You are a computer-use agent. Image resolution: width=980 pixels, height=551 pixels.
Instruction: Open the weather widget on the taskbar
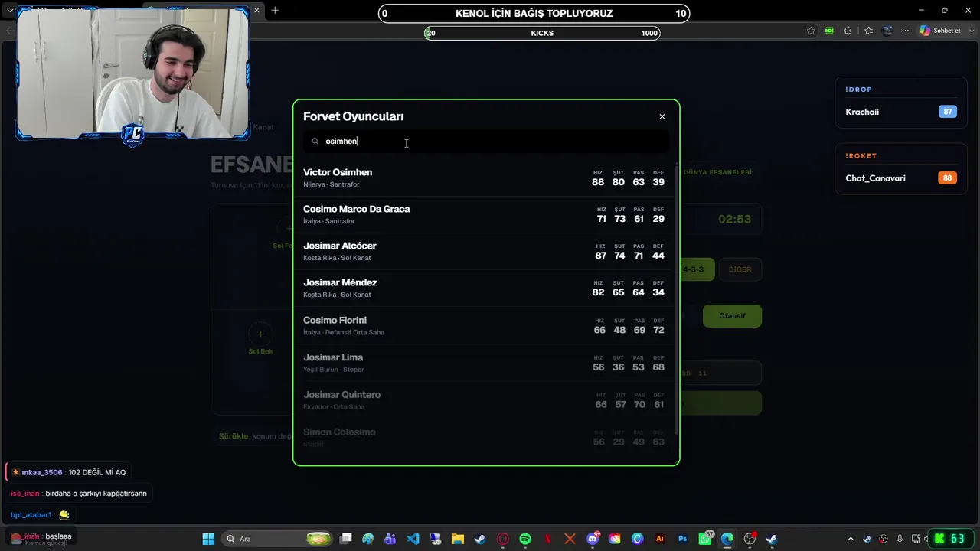tap(38, 539)
